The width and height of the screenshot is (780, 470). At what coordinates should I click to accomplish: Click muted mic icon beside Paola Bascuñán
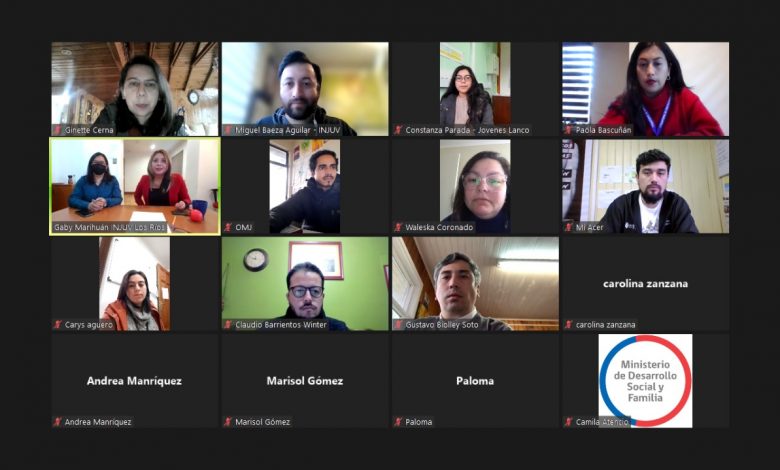[x=569, y=130]
